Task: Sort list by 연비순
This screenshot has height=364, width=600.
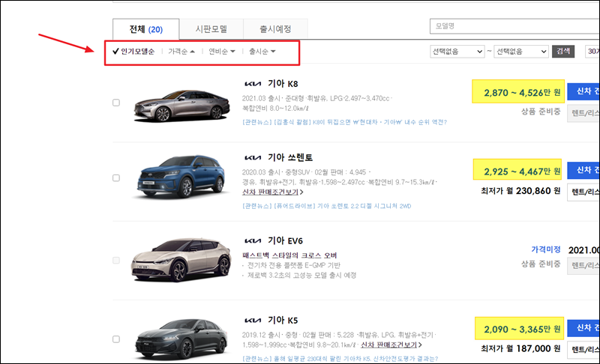Action: (222, 52)
